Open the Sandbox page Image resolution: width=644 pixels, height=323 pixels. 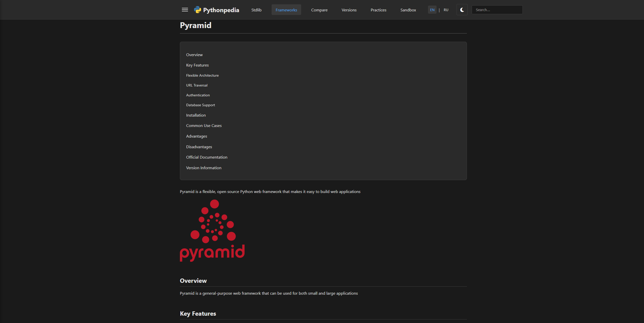pos(408,10)
